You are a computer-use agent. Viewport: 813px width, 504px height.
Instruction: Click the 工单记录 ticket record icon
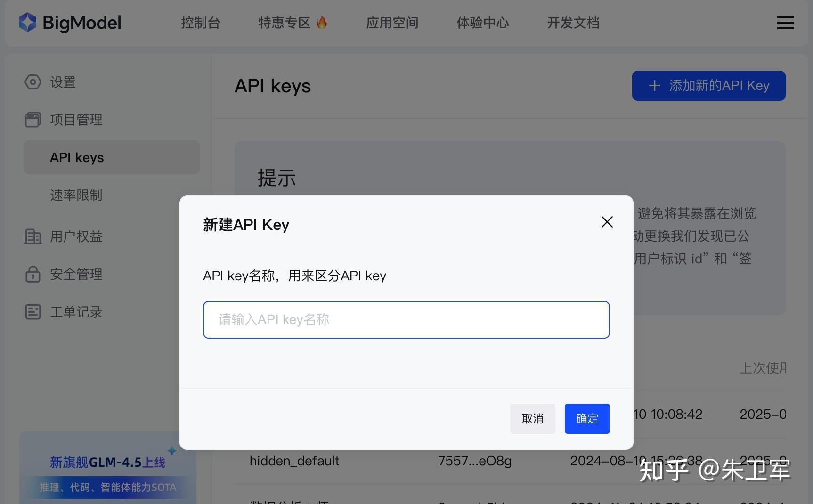pos(33,311)
